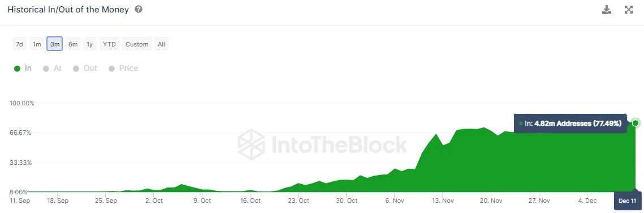This screenshot has width=644, height=213.
Task: Open the Custom date range
Action: [x=137, y=44]
